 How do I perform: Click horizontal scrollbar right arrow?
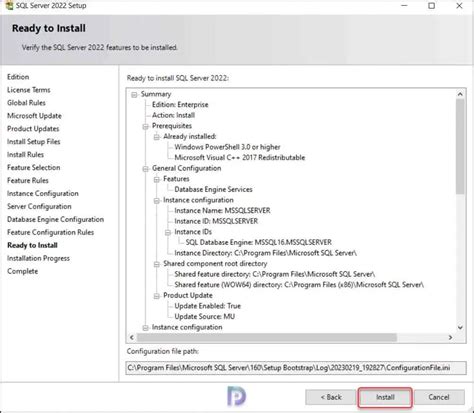450,338
